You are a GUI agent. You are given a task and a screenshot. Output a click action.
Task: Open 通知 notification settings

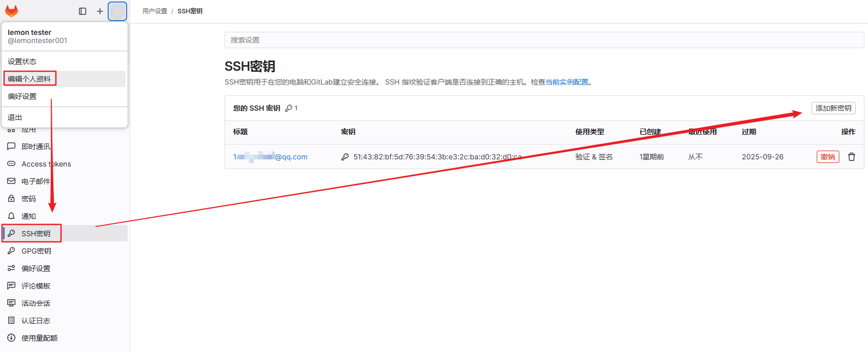pyautogui.click(x=28, y=216)
